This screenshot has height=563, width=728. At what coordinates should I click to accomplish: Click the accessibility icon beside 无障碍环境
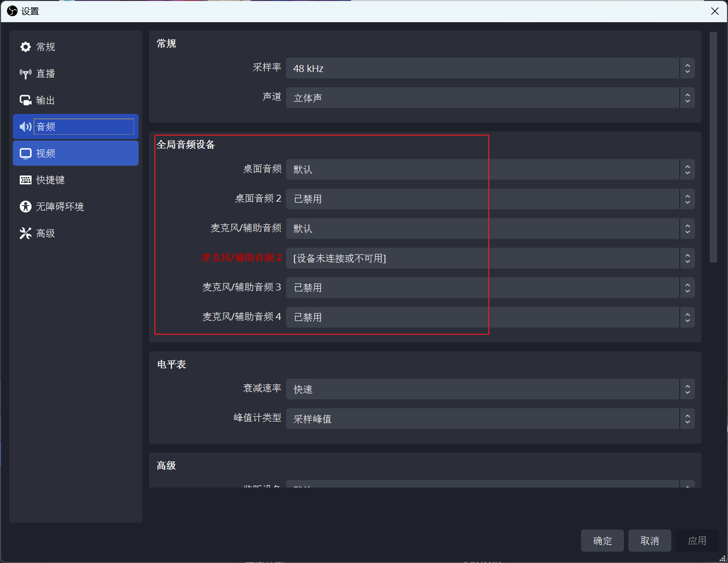26,207
